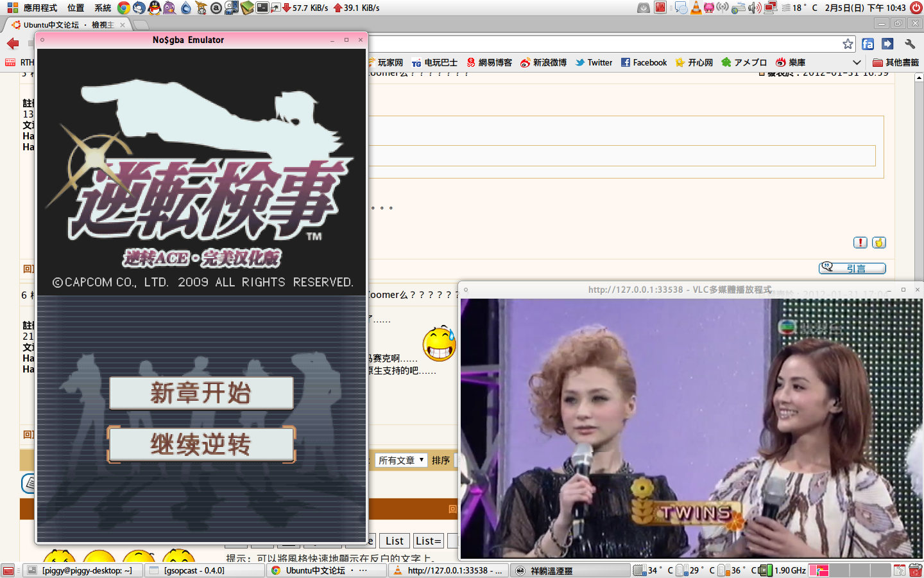
Task: Click the Chrome page scrollbar up arrow
Action: tap(918, 78)
